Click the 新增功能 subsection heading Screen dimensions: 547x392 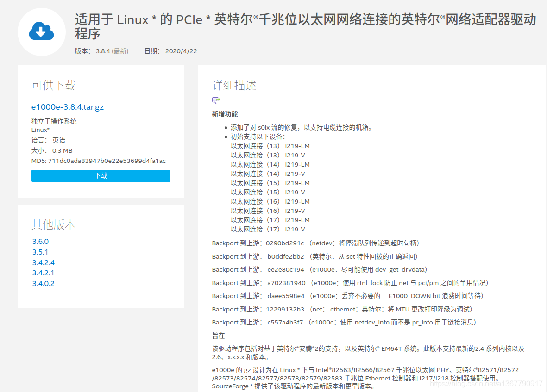point(224,113)
